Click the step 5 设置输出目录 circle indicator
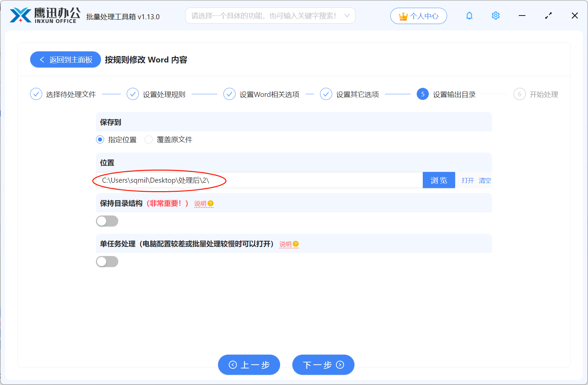Screen dimensions: 588x385 click(422, 94)
